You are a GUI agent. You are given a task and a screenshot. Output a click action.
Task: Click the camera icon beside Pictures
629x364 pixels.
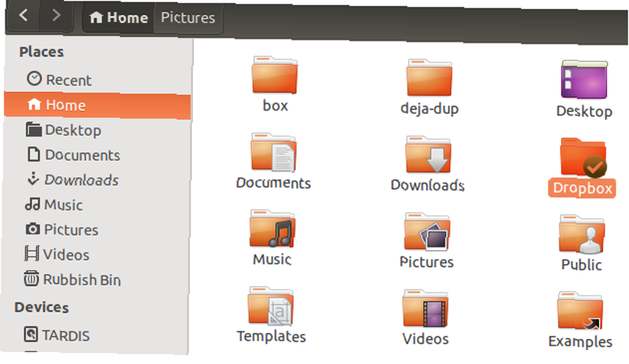click(33, 229)
